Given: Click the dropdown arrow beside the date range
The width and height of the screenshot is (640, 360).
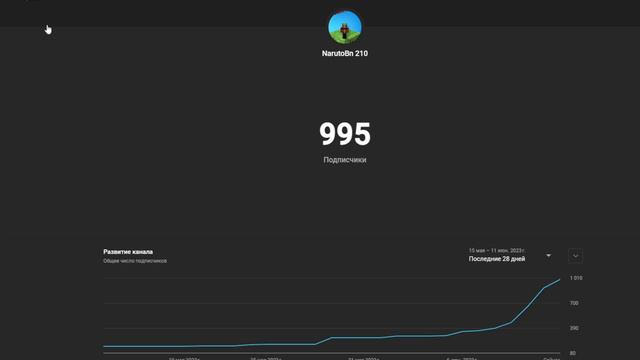Looking at the screenshot, I should pyautogui.click(x=549, y=256).
